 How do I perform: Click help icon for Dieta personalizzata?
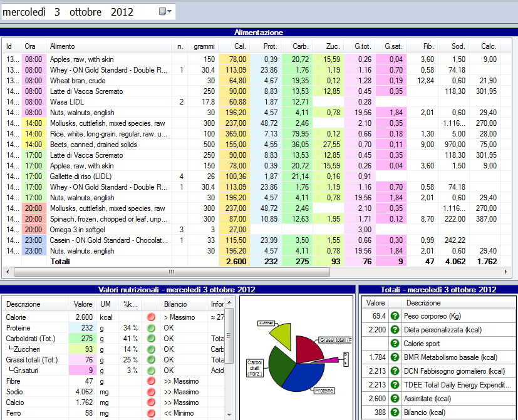(395, 330)
